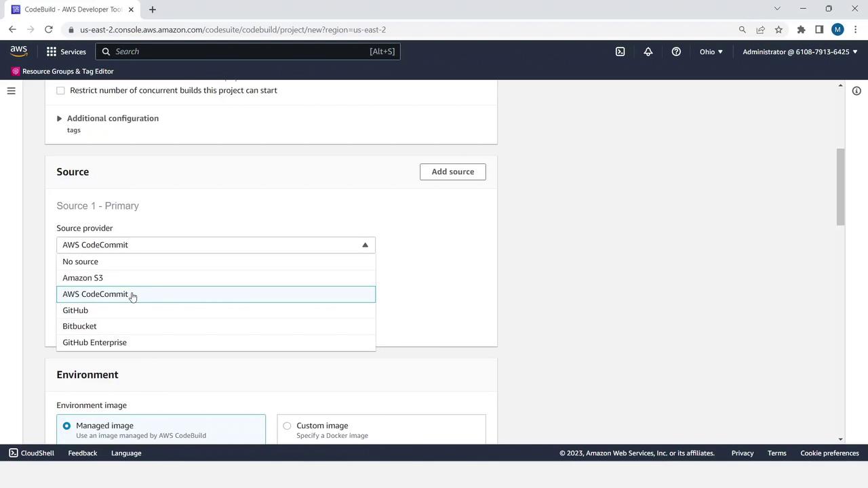Viewport: 868px width, 488px height.
Task: Open the Privacy link
Action: pos(743,453)
